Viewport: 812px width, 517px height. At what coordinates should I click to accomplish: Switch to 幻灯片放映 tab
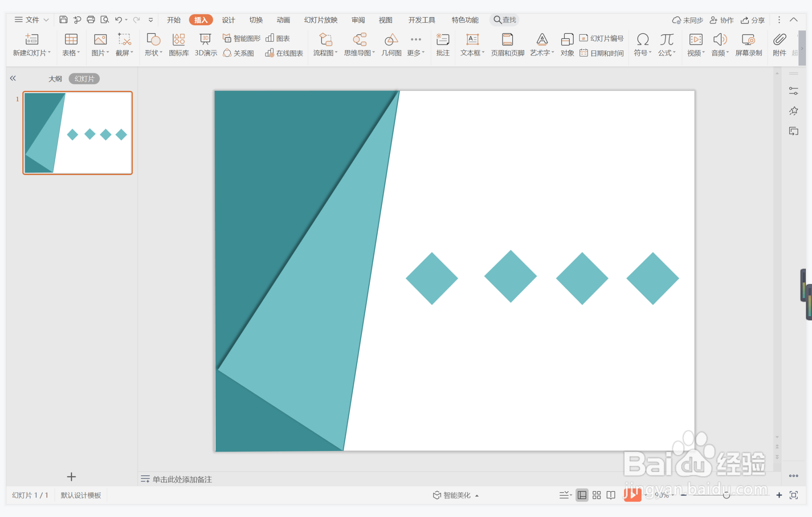point(320,20)
